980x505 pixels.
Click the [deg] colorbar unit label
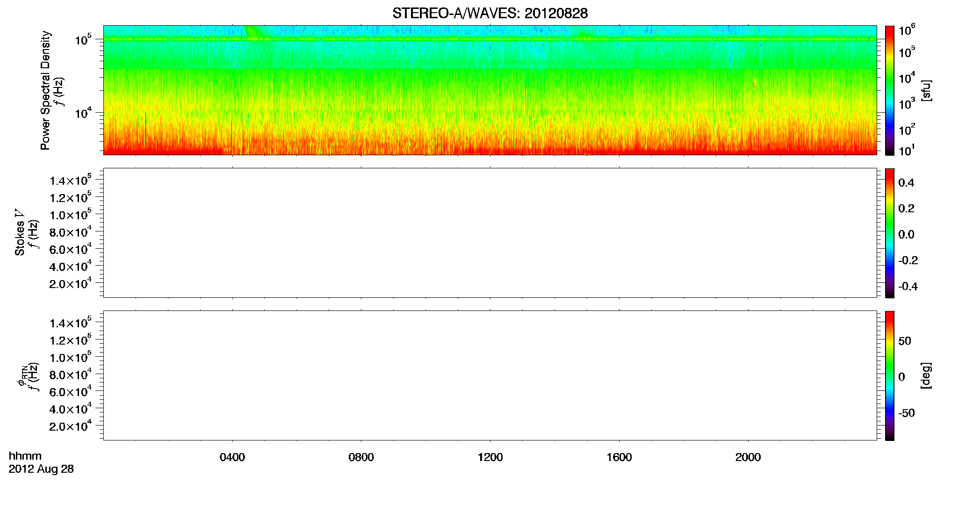click(x=926, y=375)
